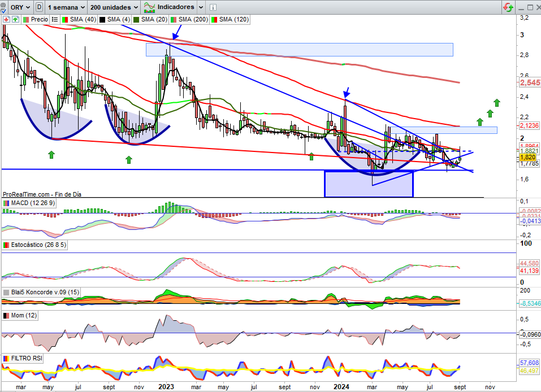Open the 1 semana timeframe dropdown
This screenshot has width=541, height=392.
pos(66,7)
